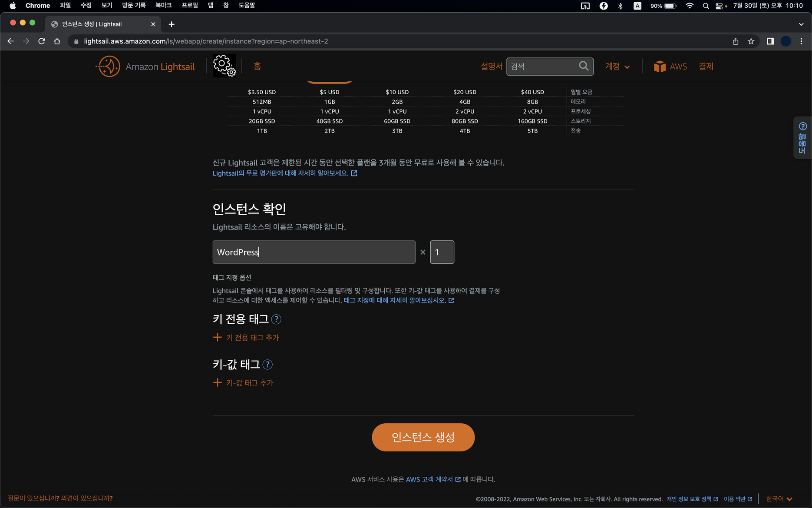This screenshot has width=812, height=508.
Task: Open a new browser tab
Action: pos(172,24)
